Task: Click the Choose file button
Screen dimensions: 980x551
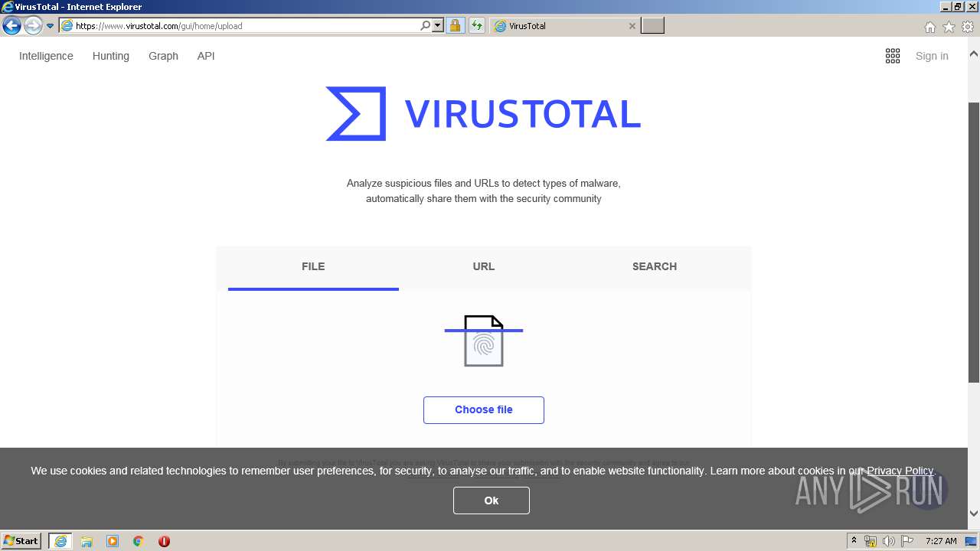Action: [484, 410]
